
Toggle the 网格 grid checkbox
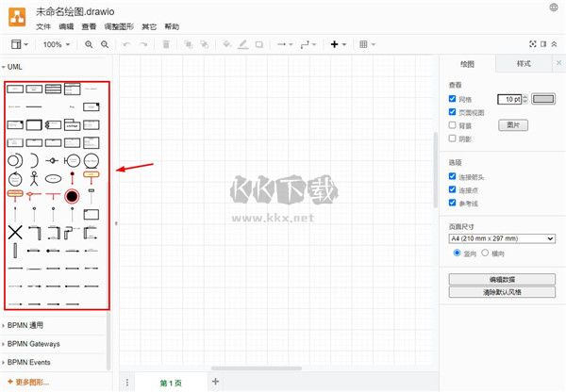coord(452,99)
